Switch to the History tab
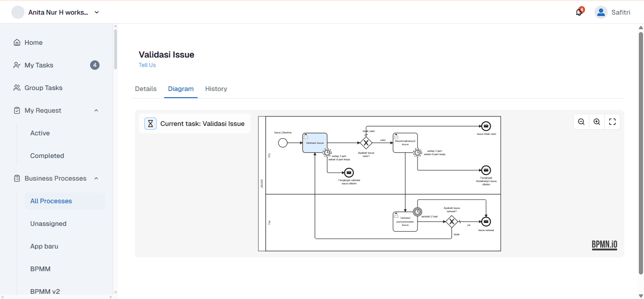644x299 pixels. tap(216, 89)
